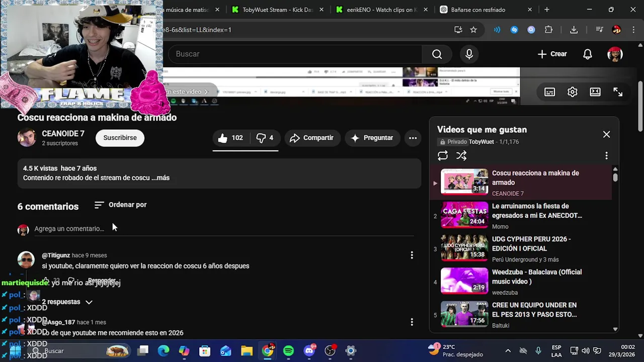The image size is (644, 362).
Task: Open video player settings gear
Action: coord(572,92)
